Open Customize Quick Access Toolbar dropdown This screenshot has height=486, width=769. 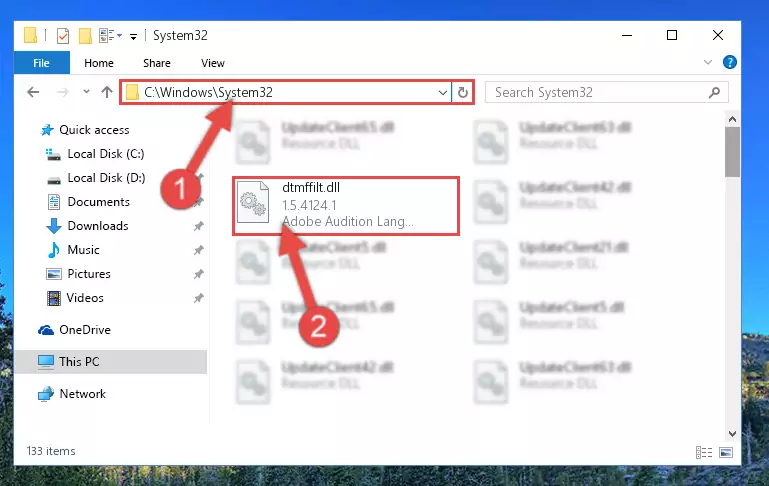[x=133, y=36]
